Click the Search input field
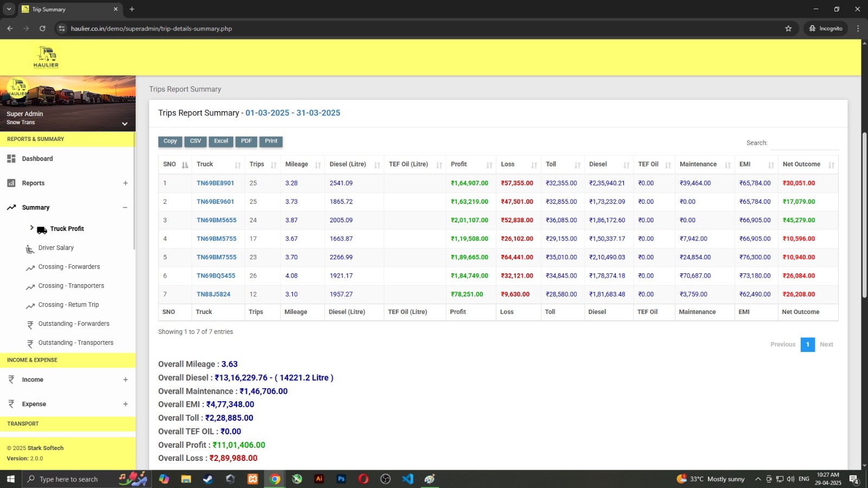Viewport: 868px width, 488px height. tap(804, 143)
